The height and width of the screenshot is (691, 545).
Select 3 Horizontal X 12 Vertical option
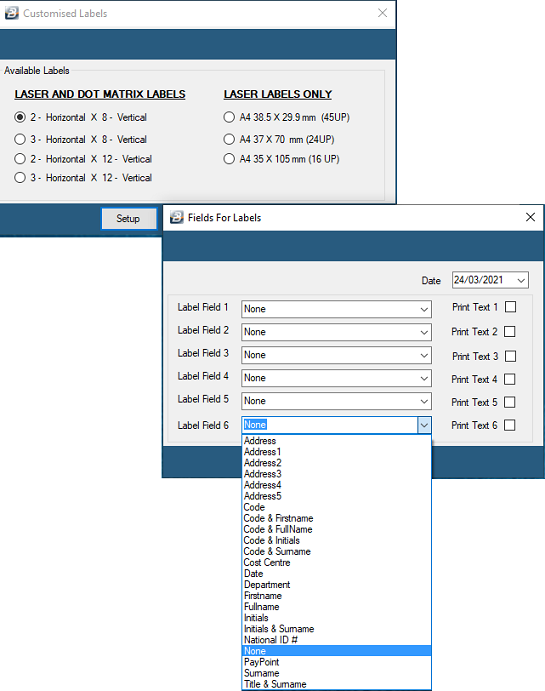20,178
